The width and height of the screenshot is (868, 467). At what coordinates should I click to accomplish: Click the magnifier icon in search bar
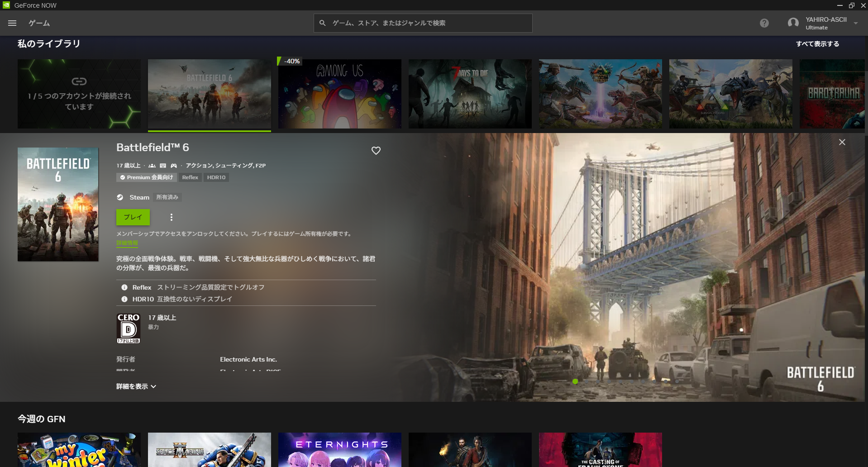[x=322, y=23]
